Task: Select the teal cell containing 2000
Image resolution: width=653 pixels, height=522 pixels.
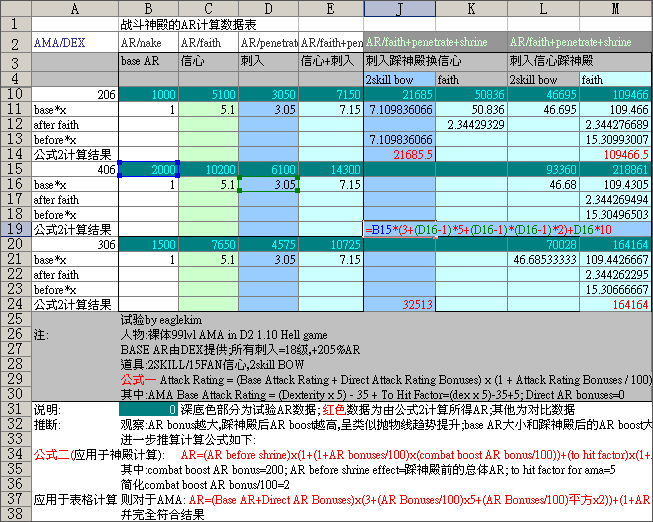Action: (148, 170)
